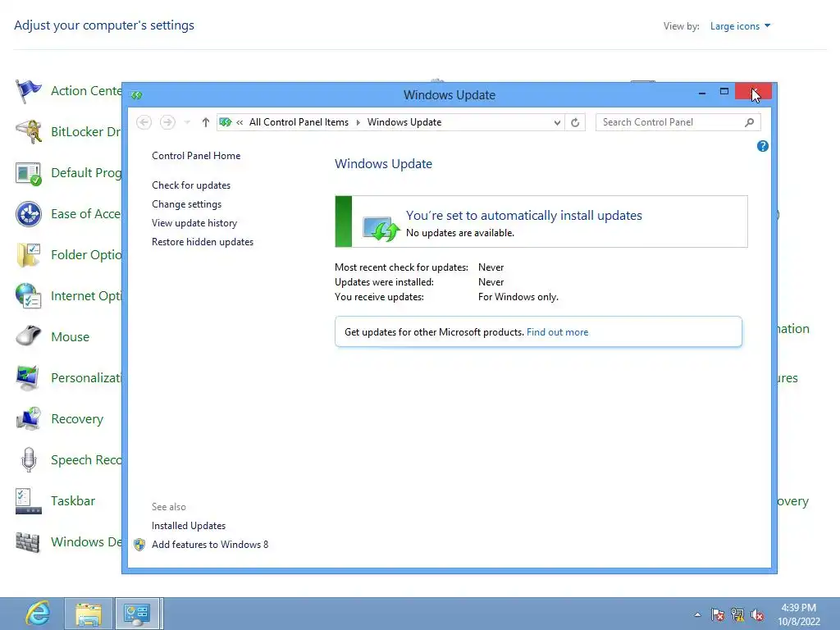
Task: Click Action Center flag in tray
Action: click(717, 614)
